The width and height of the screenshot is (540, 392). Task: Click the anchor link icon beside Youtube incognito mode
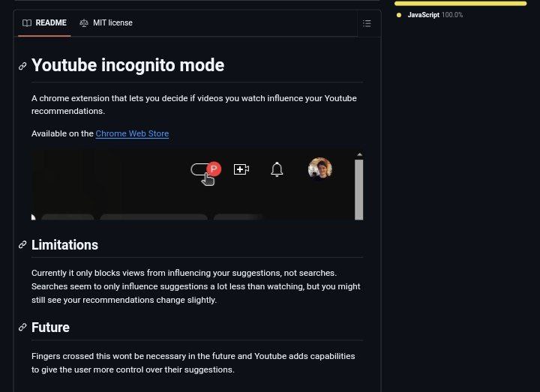tap(22, 66)
